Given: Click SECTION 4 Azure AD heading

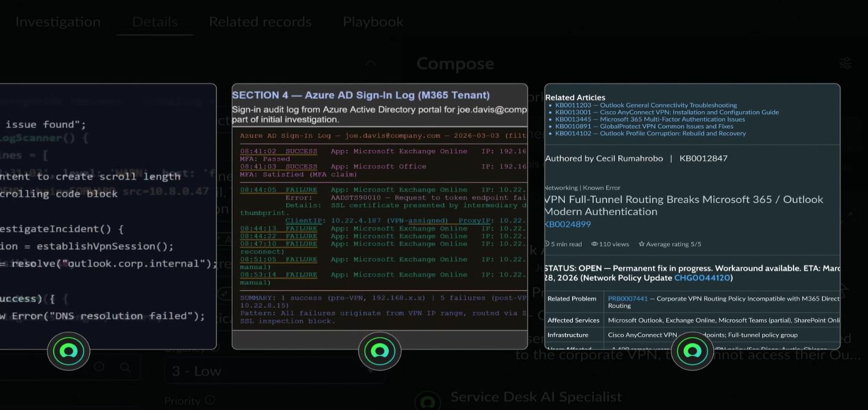Looking at the screenshot, I should (361, 96).
